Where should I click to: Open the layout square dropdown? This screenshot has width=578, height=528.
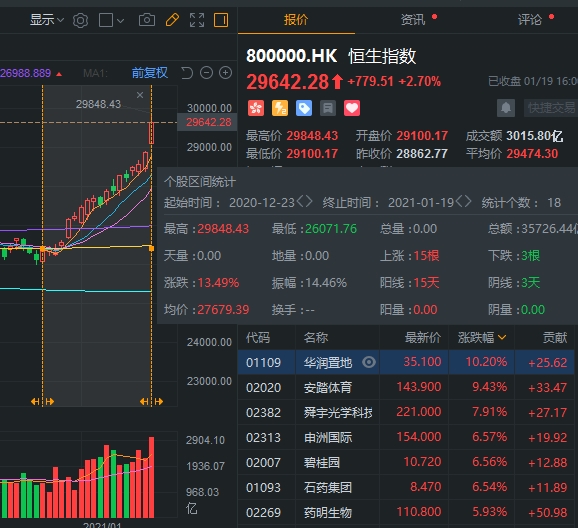tap(111, 20)
